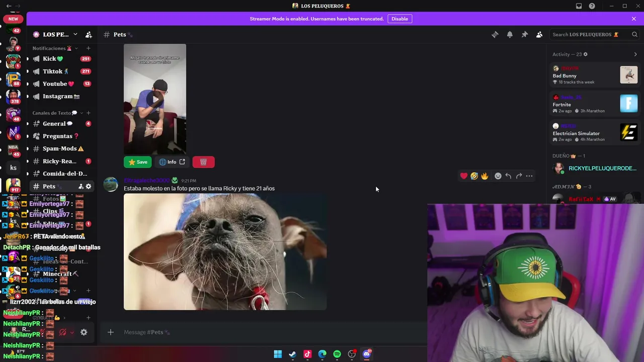Collapse the Canales de Texto category
Image resolution: width=644 pixels, height=362 pixels.
point(58,113)
